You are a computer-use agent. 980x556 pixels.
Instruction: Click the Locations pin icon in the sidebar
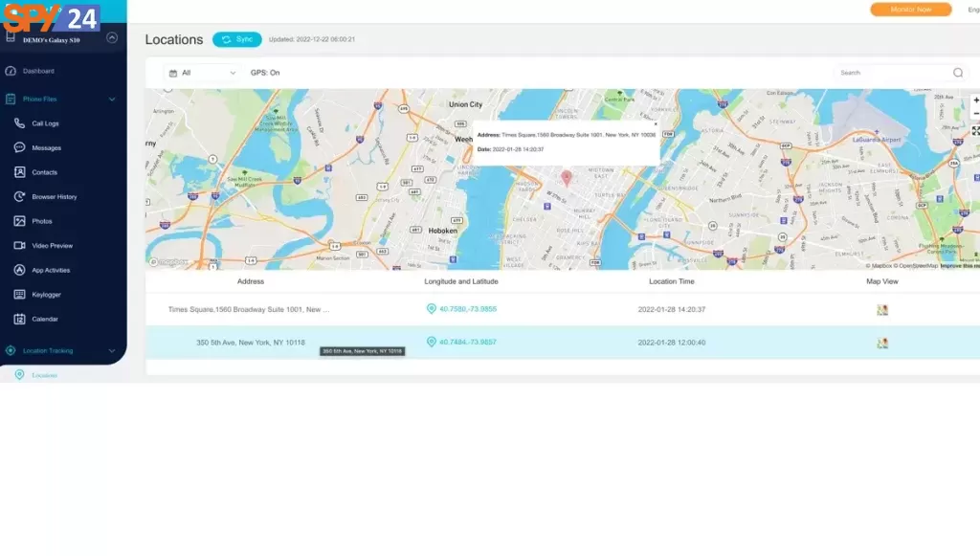tap(19, 375)
